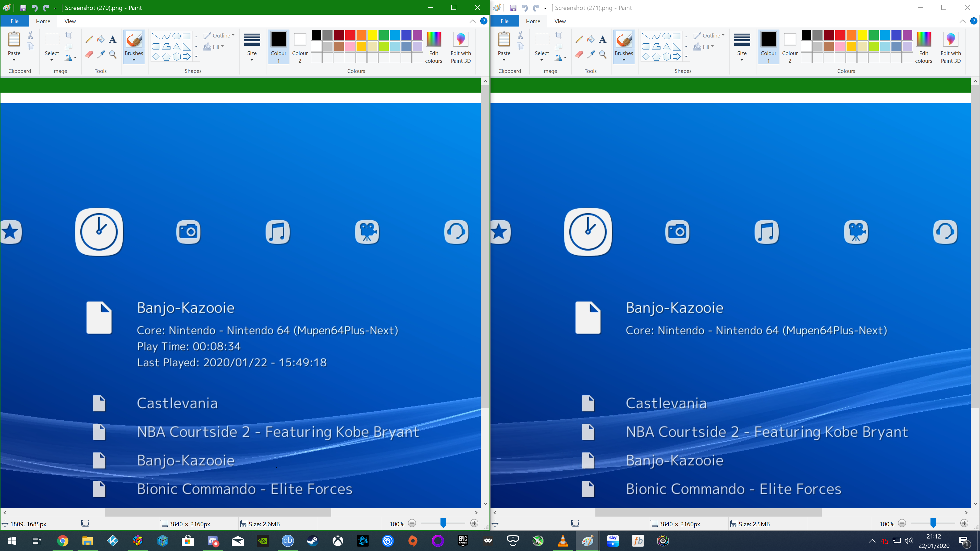This screenshot has height=551, width=980.
Task: Click zoom in plus button in left Paint
Action: pyautogui.click(x=474, y=524)
